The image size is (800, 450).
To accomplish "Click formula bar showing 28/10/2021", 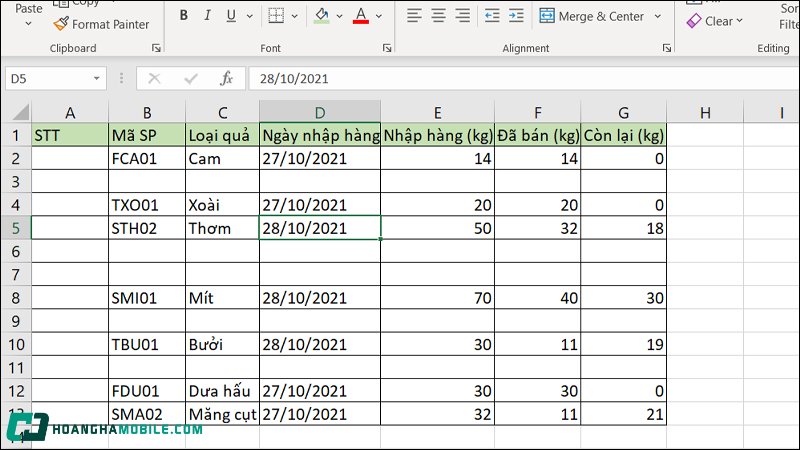I will click(x=524, y=79).
